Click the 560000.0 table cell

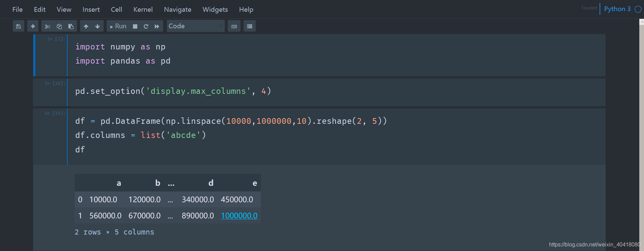105,216
